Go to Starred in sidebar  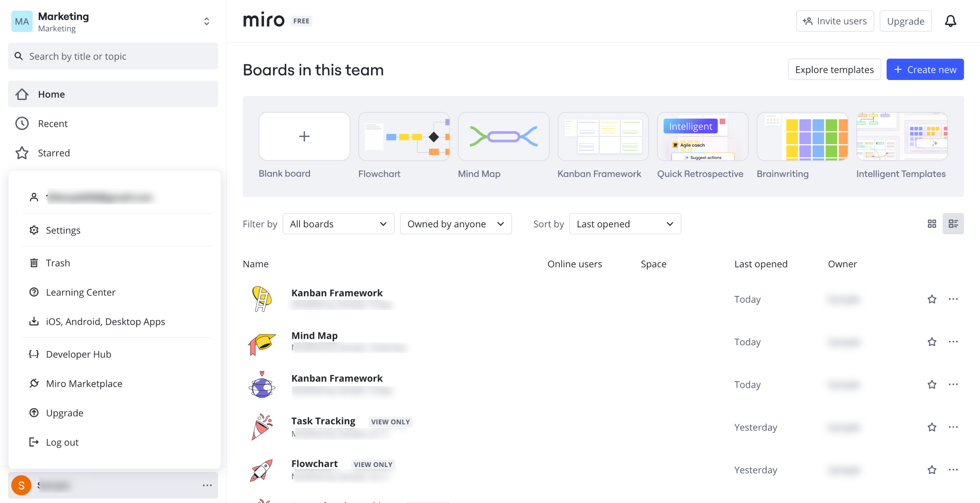click(54, 153)
